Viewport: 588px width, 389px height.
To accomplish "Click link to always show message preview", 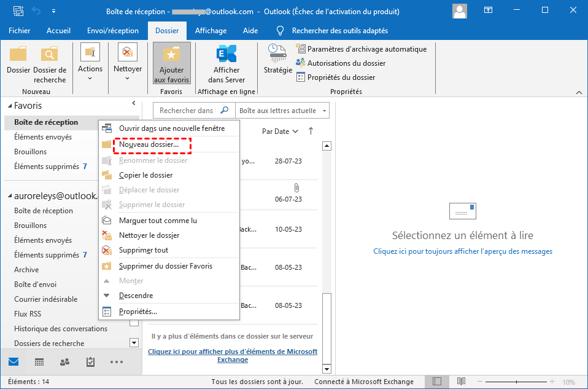I will (462, 251).
